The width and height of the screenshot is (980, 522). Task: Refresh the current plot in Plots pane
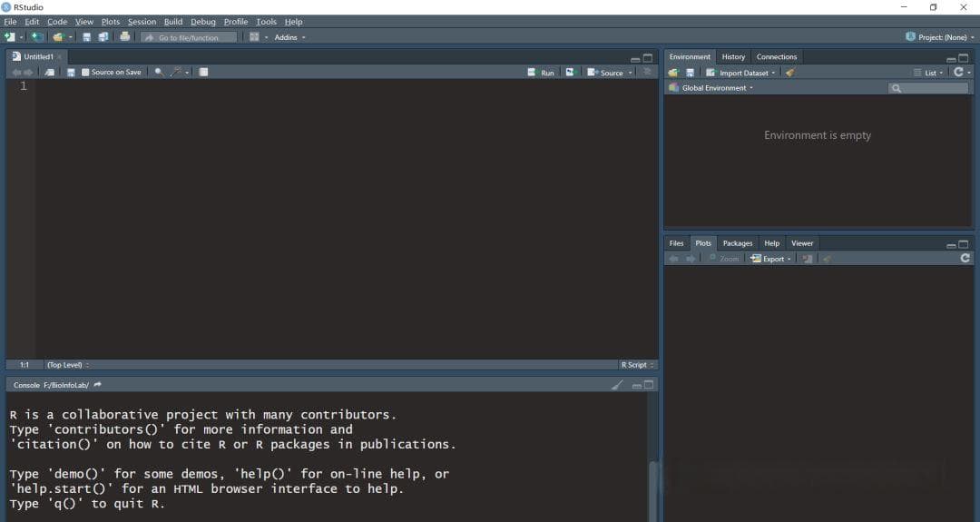click(965, 258)
